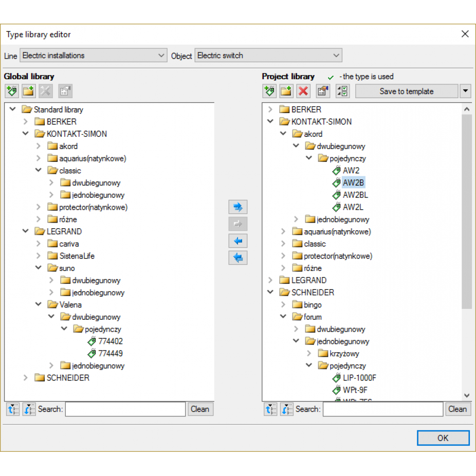The image size is (476, 476).
Task: Click the disabled delete icon in Global library
Action: tap(46, 91)
